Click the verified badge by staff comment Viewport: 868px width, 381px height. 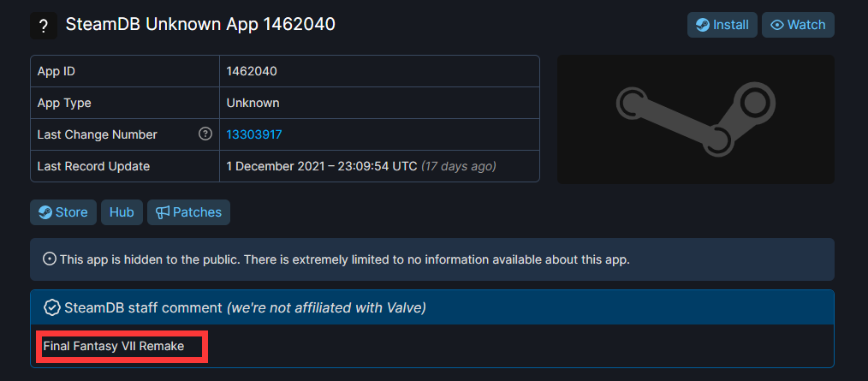pos(51,307)
